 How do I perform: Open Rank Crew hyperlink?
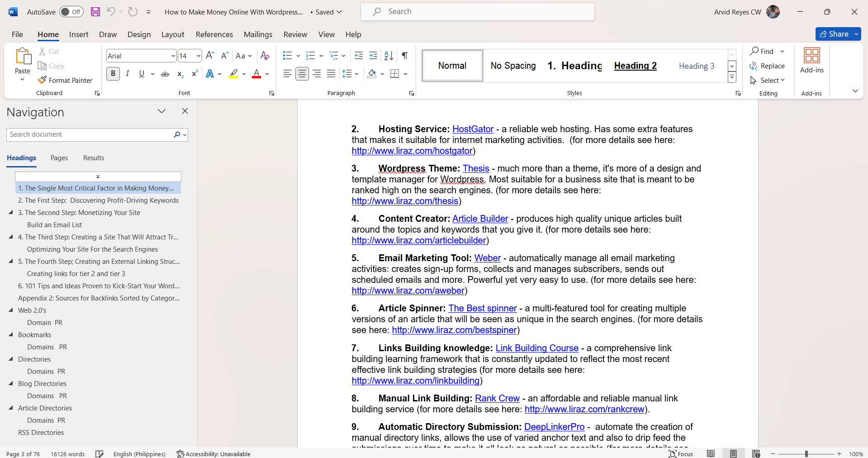pos(497,398)
